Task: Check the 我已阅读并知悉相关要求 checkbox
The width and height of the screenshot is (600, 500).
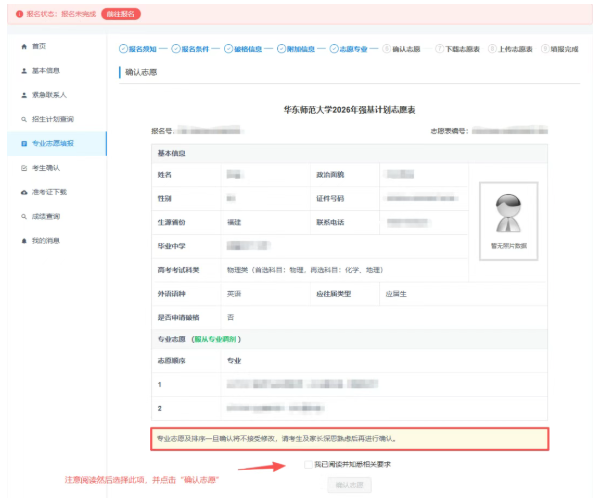Action: [x=308, y=464]
